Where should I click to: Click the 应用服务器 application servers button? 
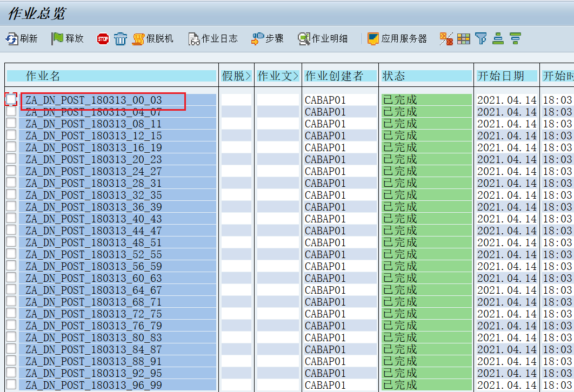[397, 38]
